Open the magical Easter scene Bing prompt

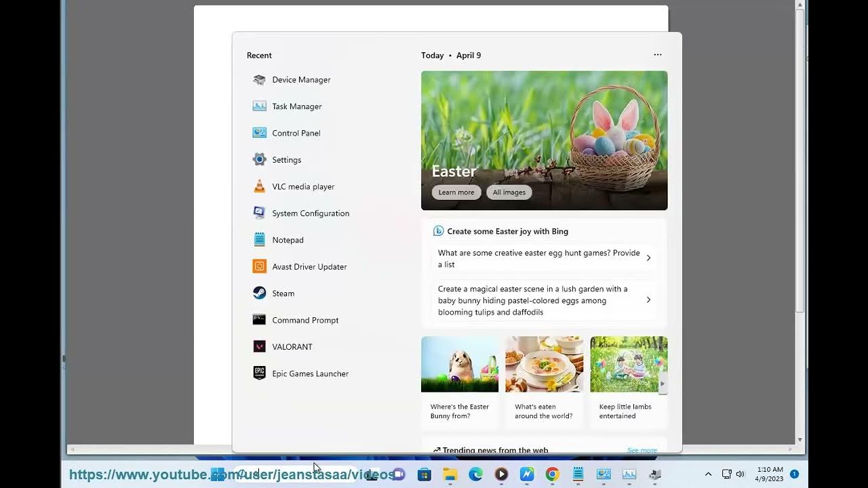point(545,300)
